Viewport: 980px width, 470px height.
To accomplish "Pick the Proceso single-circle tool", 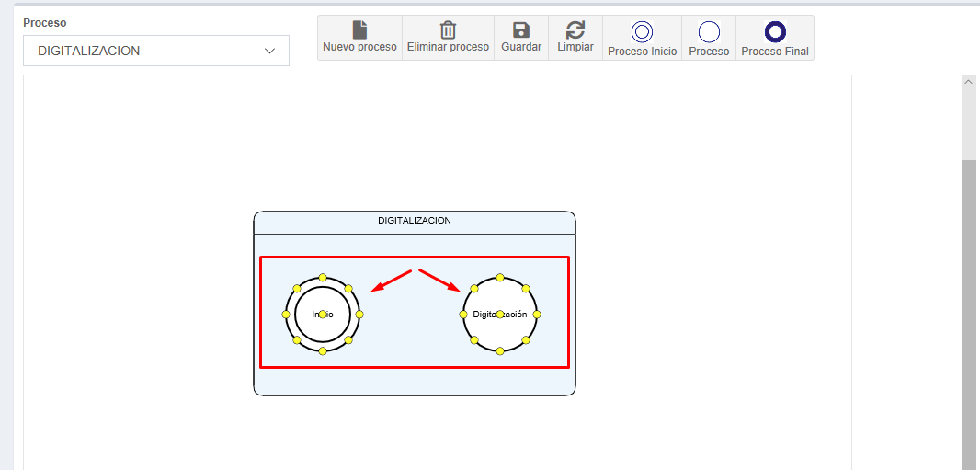I will point(709,33).
